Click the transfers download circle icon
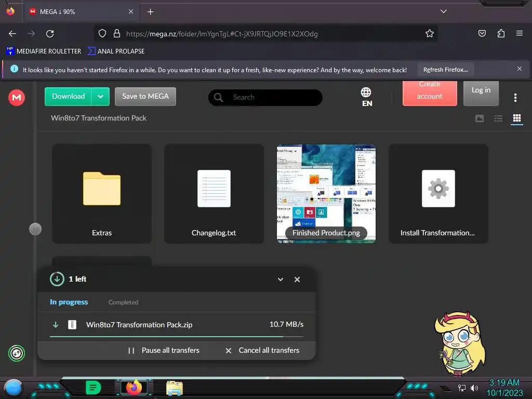532x399 pixels. [x=57, y=279]
